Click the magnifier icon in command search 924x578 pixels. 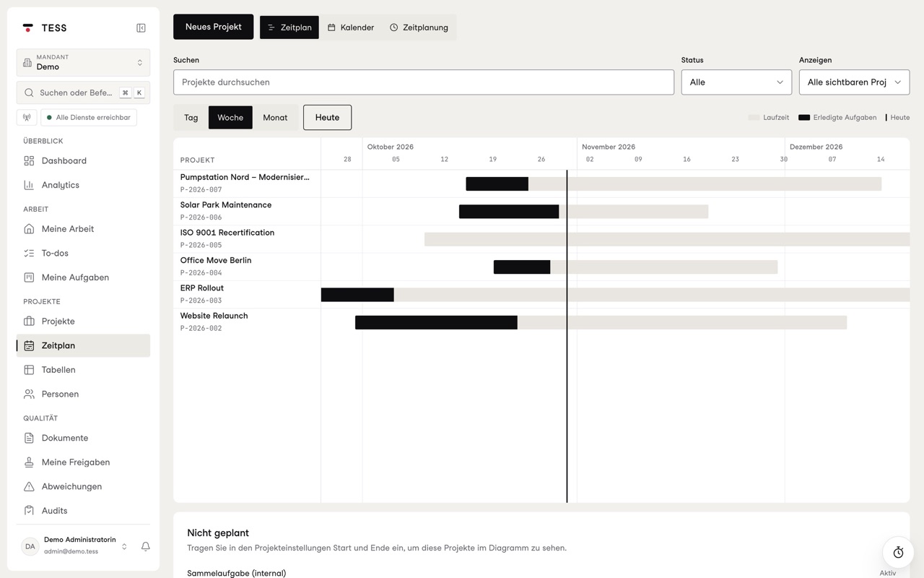[x=29, y=92]
